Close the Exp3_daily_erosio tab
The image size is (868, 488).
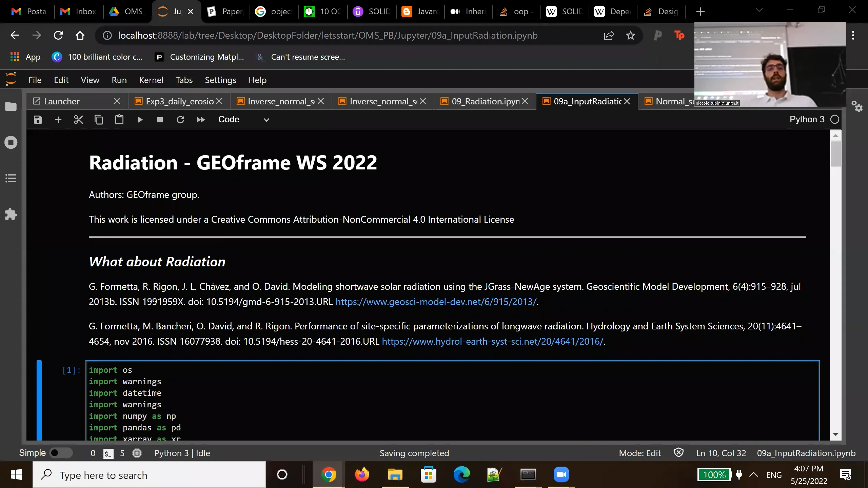point(219,101)
